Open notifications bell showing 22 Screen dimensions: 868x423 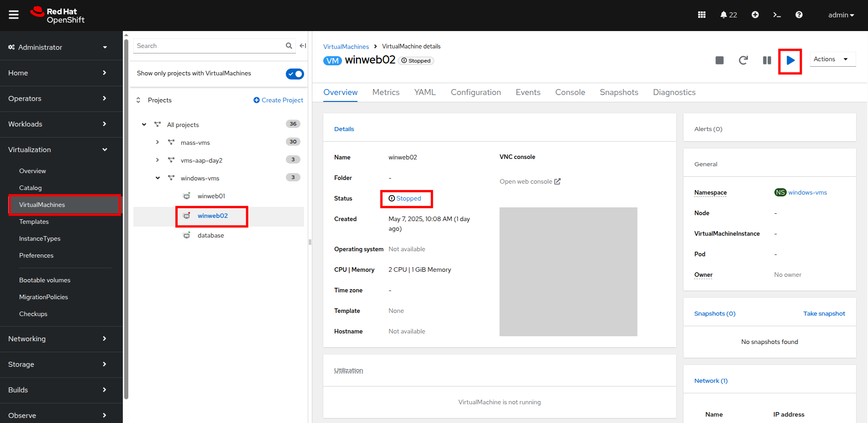tap(728, 15)
